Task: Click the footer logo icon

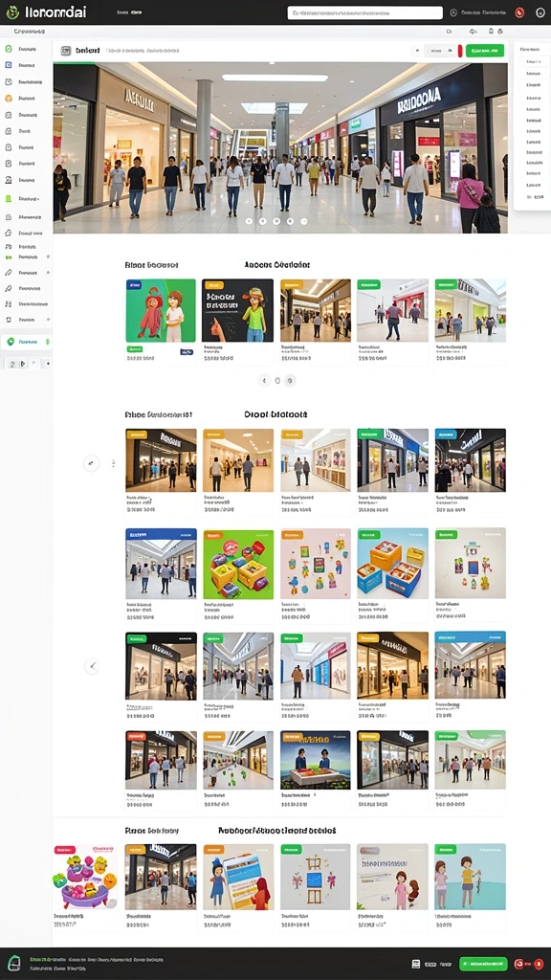Action: (13, 963)
